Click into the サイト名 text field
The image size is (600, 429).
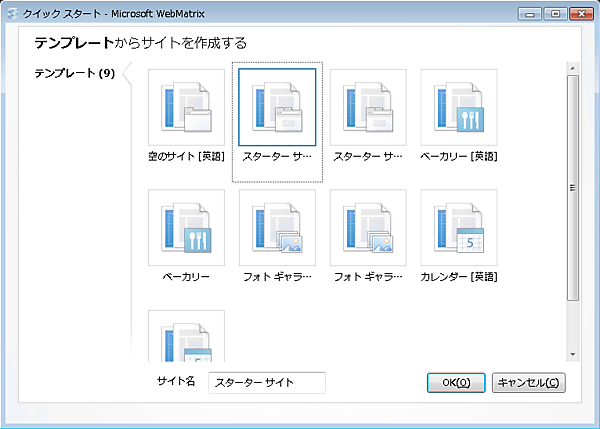(x=267, y=382)
